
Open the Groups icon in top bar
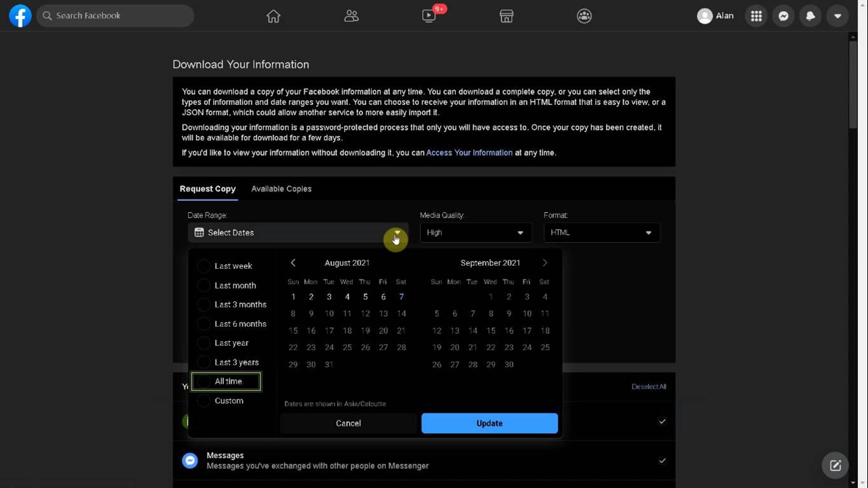[x=584, y=16]
